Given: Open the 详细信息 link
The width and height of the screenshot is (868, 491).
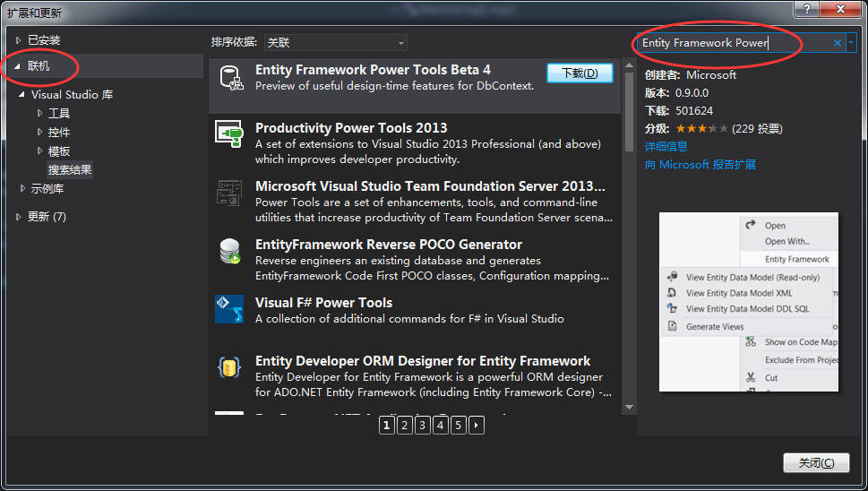Looking at the screenshot, I should (x=666, y=147).
